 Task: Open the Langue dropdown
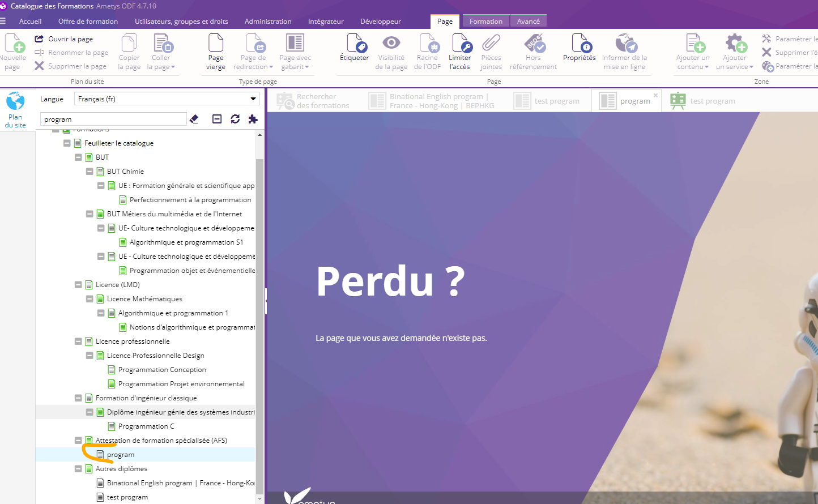click(x=167, y=99)
